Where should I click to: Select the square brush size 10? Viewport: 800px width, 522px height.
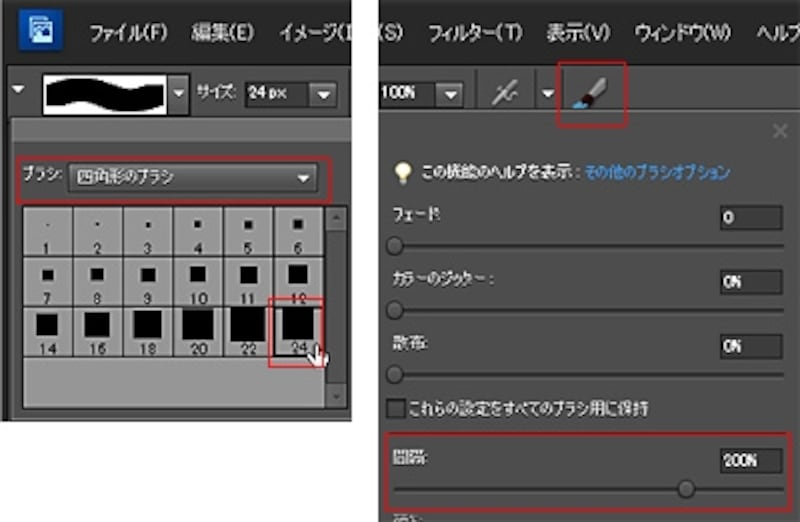point(197,282)
